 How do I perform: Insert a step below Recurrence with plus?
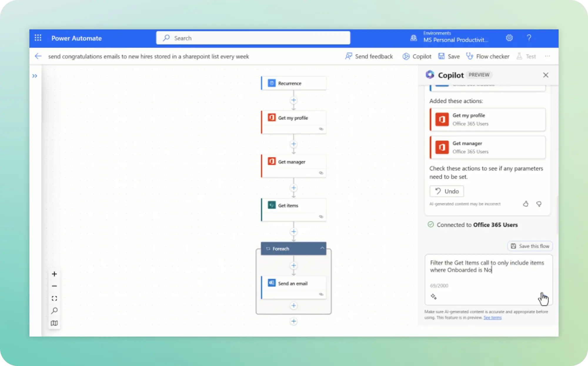294,100
